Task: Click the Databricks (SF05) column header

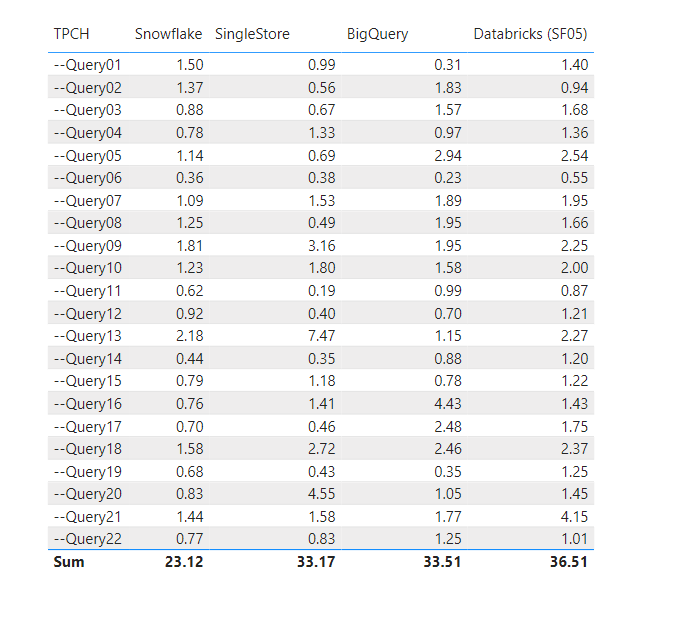Action: pyautogui.click(x=530, y=34)
